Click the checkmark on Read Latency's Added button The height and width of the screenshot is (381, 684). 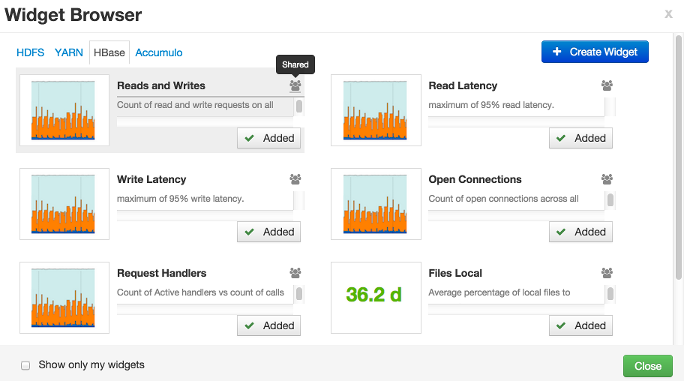(x=561, y=138)
